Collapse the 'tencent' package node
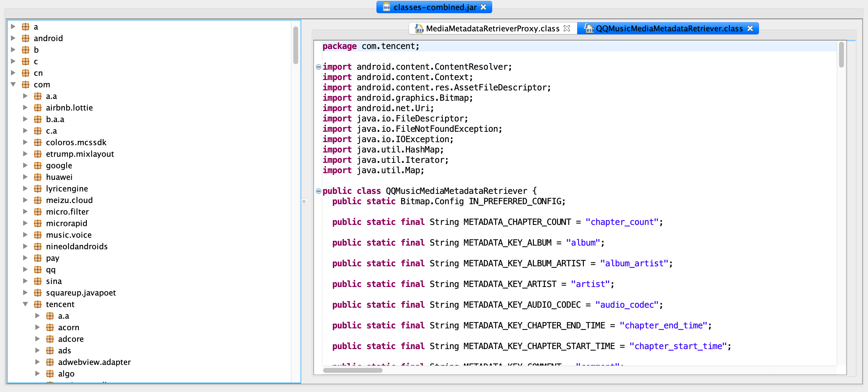The width and height of the screenshot is (868, 392). 25,304
